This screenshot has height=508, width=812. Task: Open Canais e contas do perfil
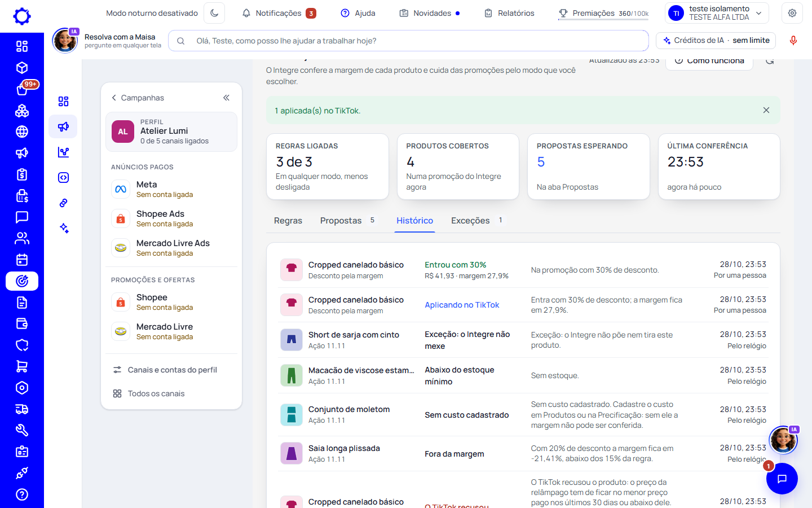point(171,370)
